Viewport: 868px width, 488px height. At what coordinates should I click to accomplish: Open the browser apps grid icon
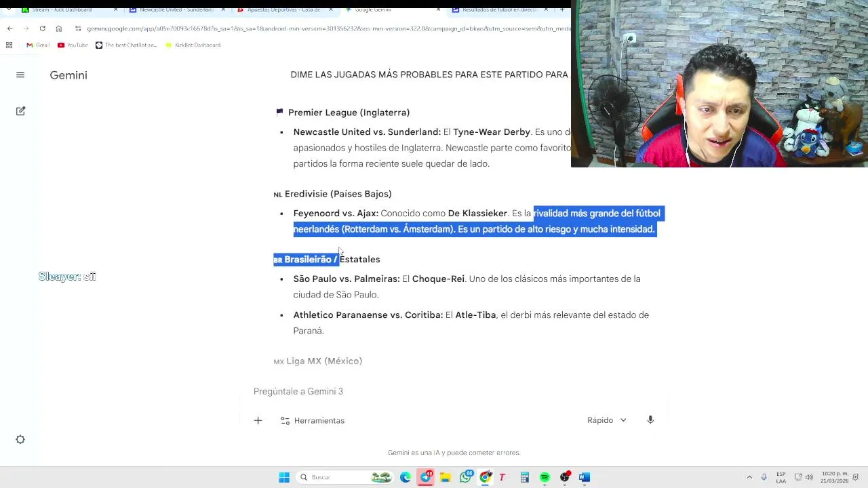[9, 45]
